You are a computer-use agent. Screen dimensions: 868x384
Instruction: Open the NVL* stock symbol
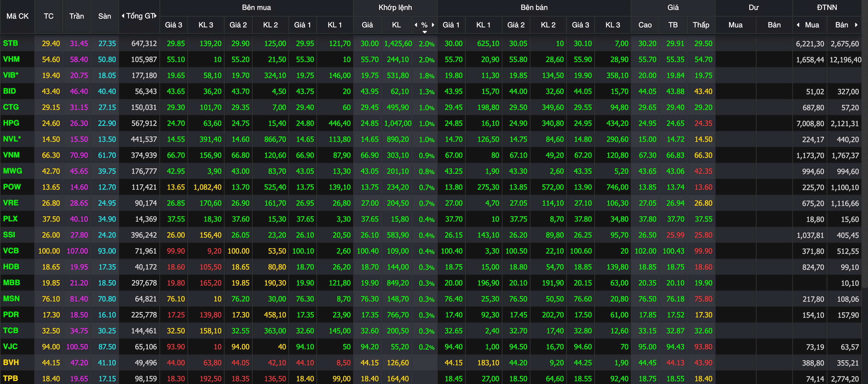12,139
